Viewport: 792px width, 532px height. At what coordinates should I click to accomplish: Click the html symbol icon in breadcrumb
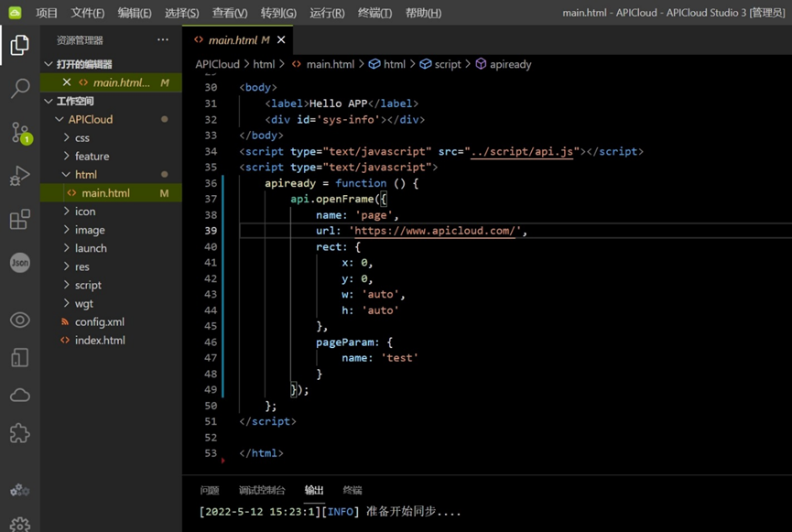pos(374,64)
